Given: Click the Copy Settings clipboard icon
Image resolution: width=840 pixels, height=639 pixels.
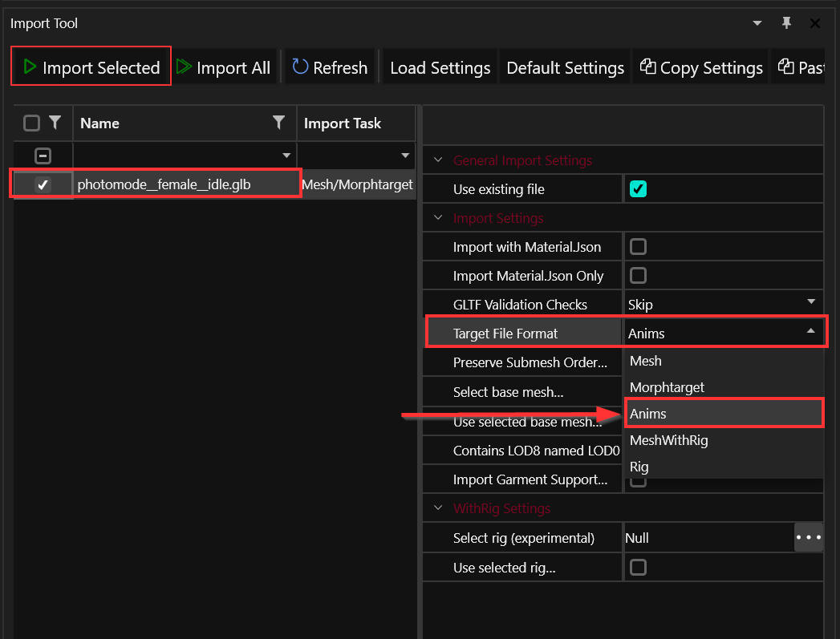Looking at the screenshot, I should point(647,67).
